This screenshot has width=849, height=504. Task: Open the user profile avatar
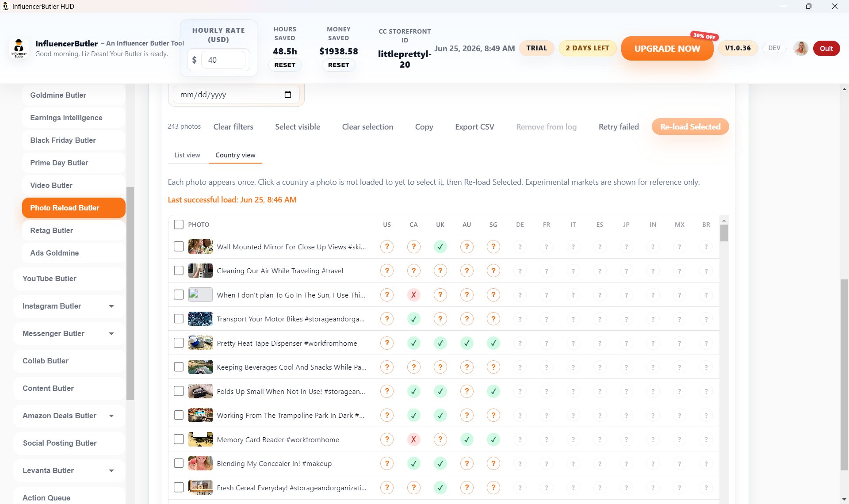click(x=801, y=48)
